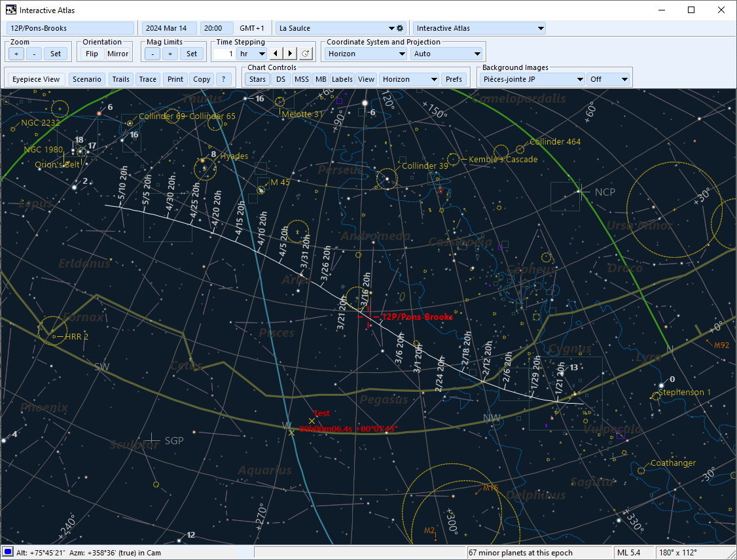The width and height of the screenshot is (737, 560).
Task: Click the ML 5.4 status bar entry
Action: click(628, 553)
